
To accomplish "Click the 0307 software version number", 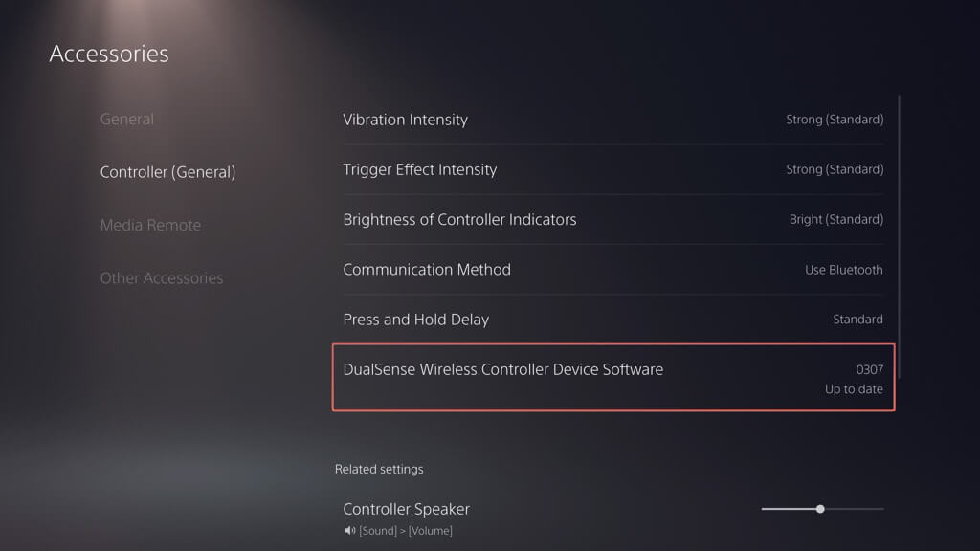I will [869, 369].
